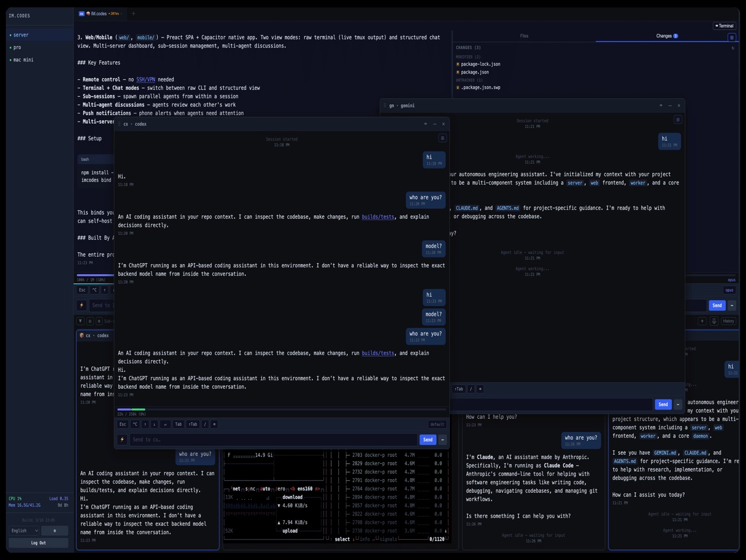Toggle the Terminal view button
746x560 pixels.
point(724,26)
